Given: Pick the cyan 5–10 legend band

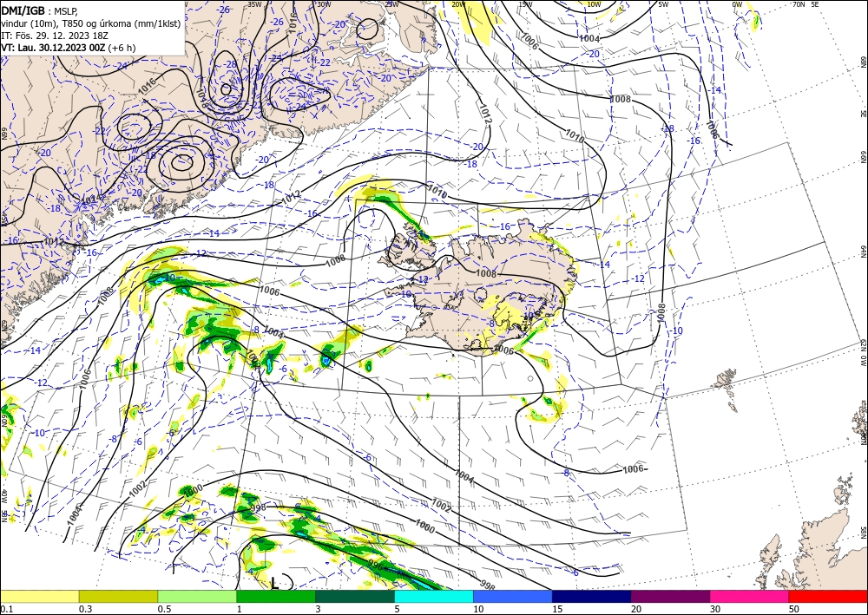Looking at the screenshot, I should (434, 596).
